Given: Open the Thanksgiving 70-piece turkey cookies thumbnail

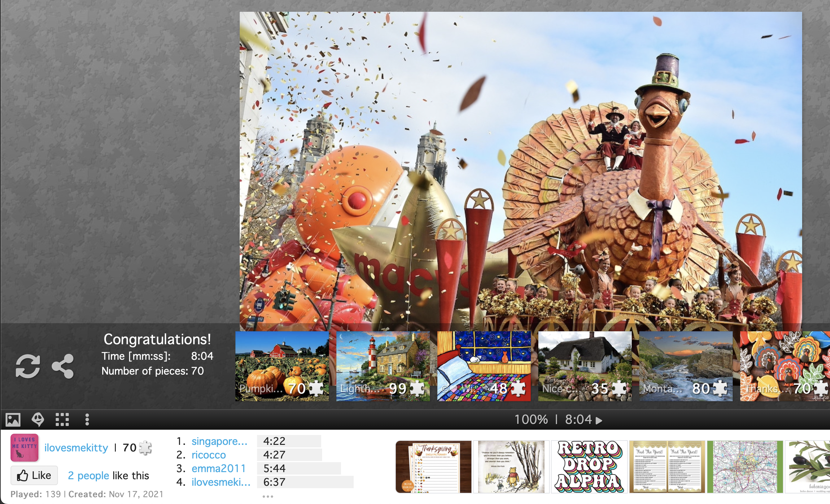Looking at the screenshot, I should coord(785,366).
